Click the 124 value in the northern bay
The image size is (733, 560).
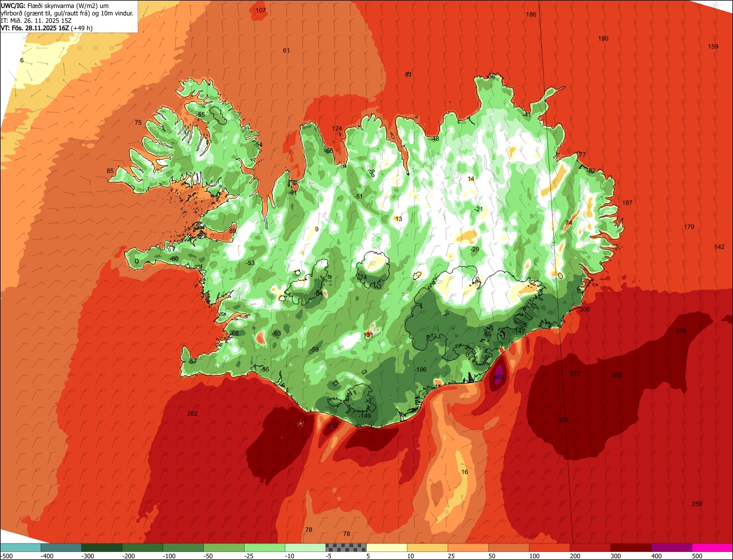(x=337, y=128)
